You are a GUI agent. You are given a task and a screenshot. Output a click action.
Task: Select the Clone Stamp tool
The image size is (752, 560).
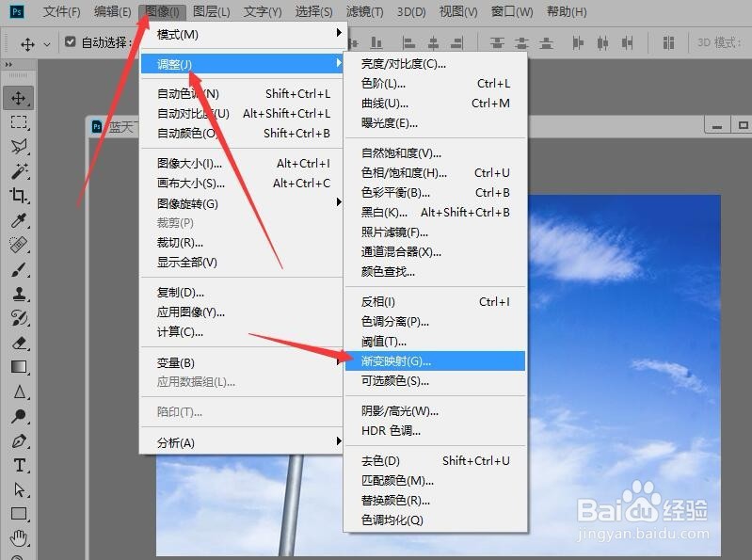tap(18, 294)
